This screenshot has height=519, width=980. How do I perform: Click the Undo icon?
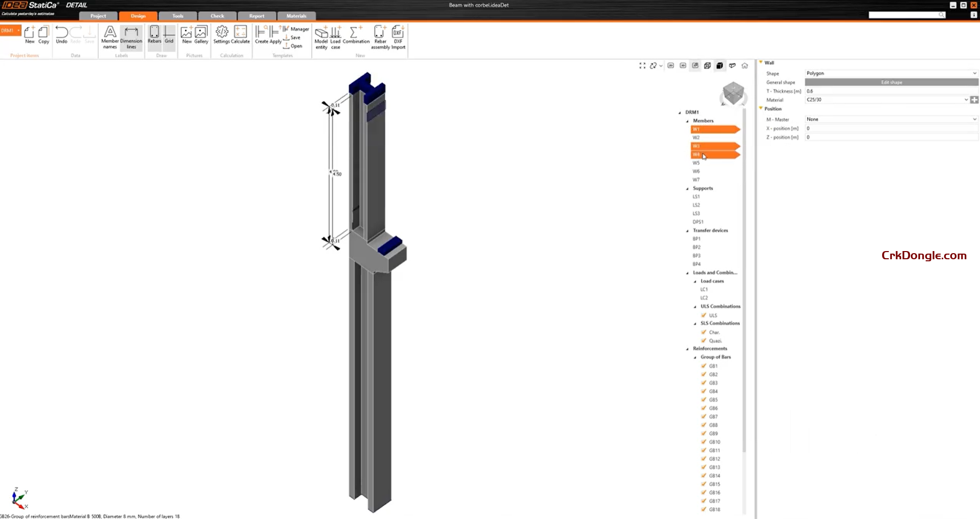tap(61, 35)
